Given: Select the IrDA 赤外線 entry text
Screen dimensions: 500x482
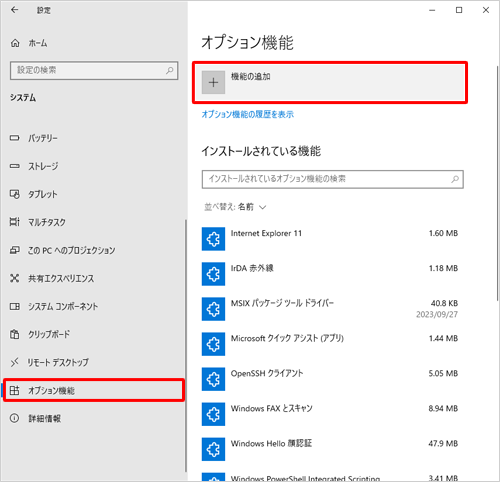Looking at the screenshot, I should click(x=252, y=268).
